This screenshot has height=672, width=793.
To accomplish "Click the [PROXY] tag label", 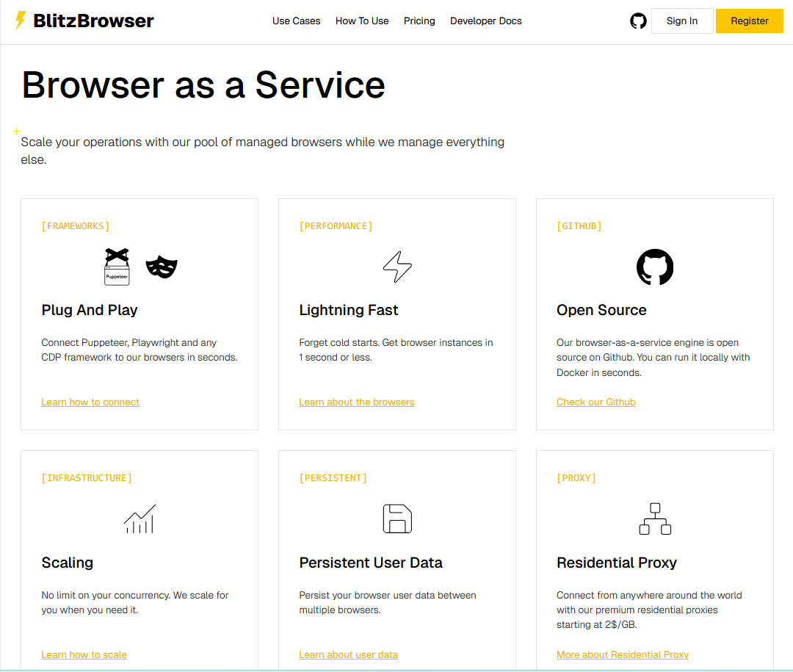I will (576, 477).
